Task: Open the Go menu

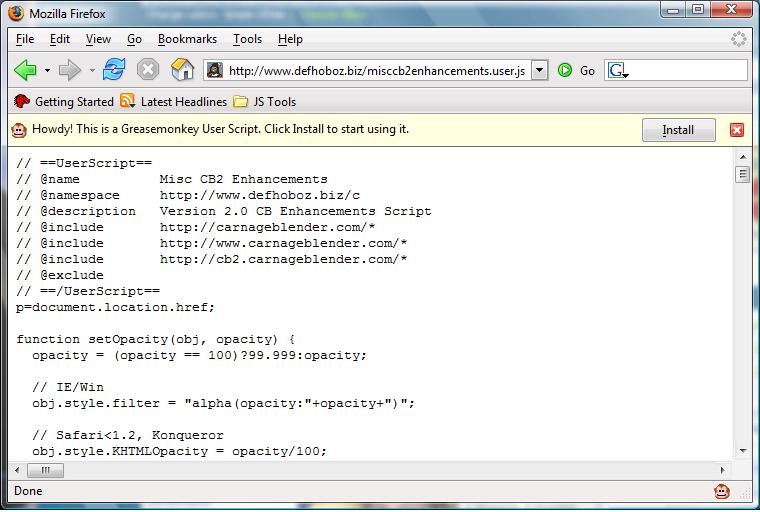Action: pos(134,39)
